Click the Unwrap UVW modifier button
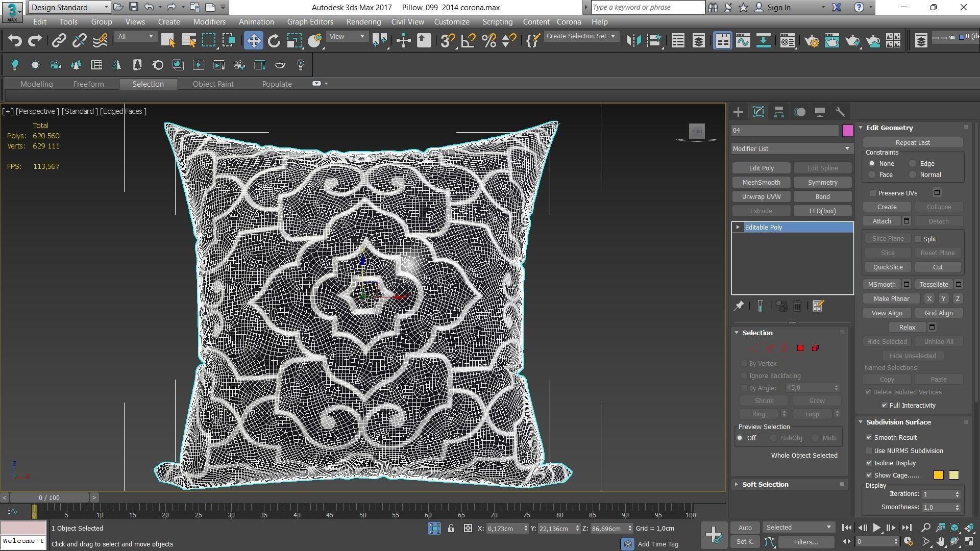This screenshot has width=980, height=551. click(761, 196)
